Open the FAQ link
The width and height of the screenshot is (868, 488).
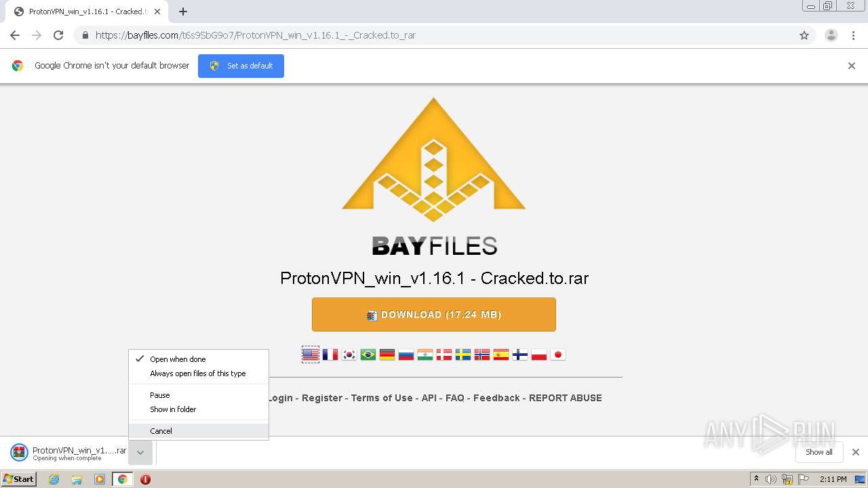click(455, 398)
